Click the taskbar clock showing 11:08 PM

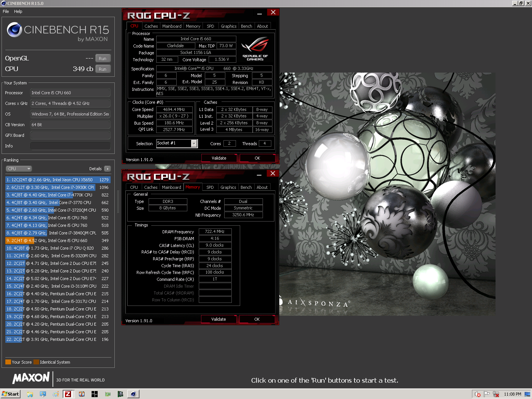pos(512,394)
